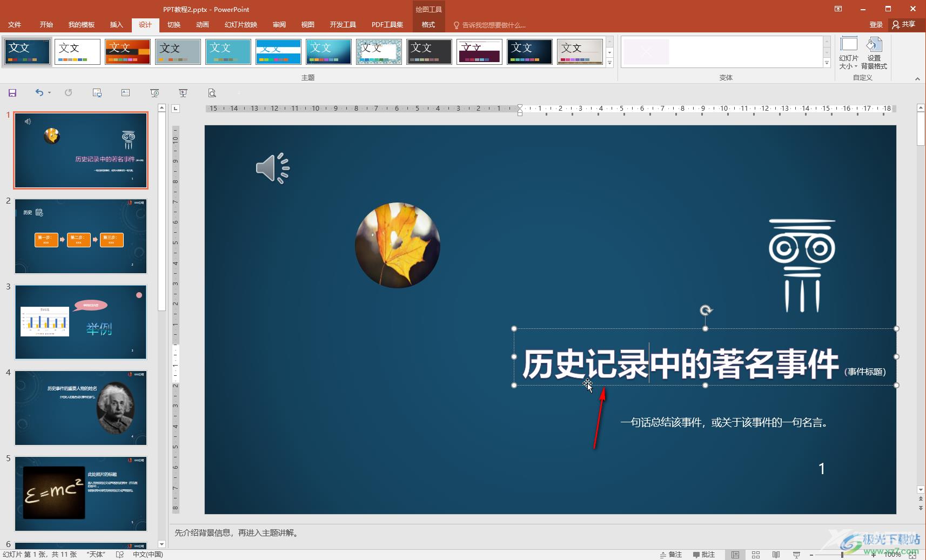Expand the themes gallery more button

[609, 63]
